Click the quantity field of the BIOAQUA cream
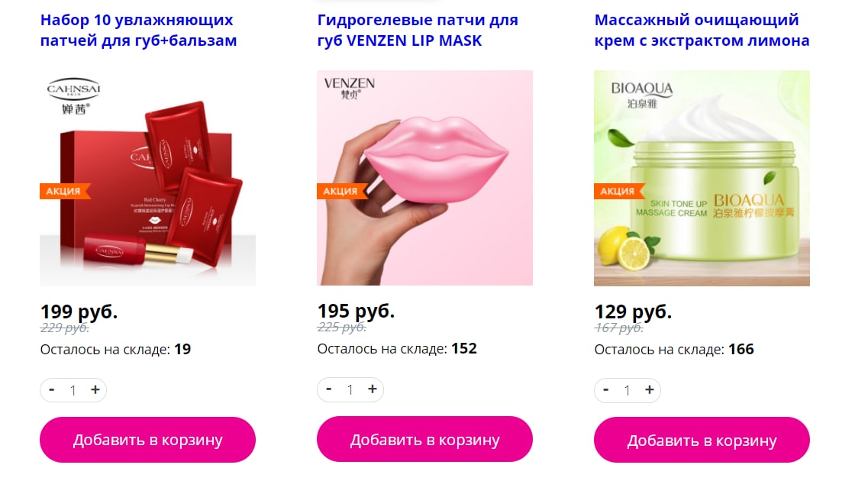The height and width of the screenshot is (481, 868). (628, 390)
